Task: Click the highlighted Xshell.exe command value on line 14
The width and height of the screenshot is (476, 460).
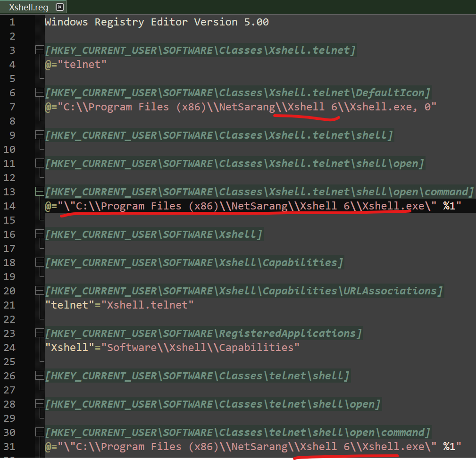Action: point(253,206)
